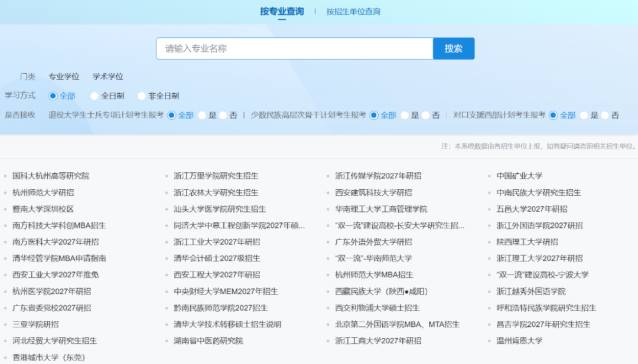
Task: Click the 请输入专业名称 search box
Action: pos(295,49)
